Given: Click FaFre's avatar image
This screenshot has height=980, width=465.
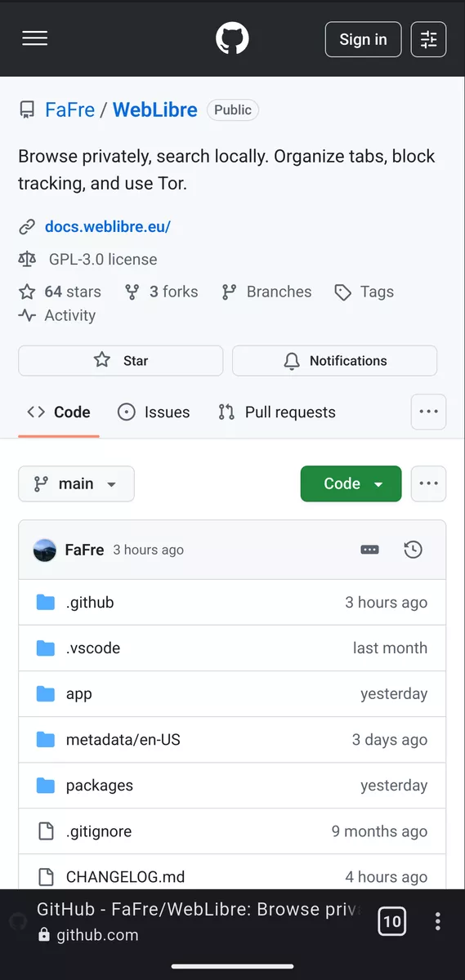Looking at the screenshot, I should (44, 550).
